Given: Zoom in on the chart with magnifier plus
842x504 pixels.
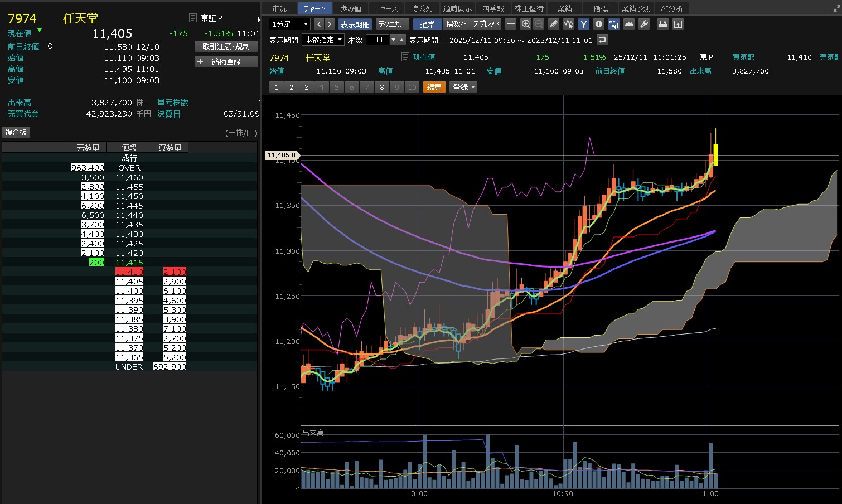Looking at the screenshot, I should [525, 24].
